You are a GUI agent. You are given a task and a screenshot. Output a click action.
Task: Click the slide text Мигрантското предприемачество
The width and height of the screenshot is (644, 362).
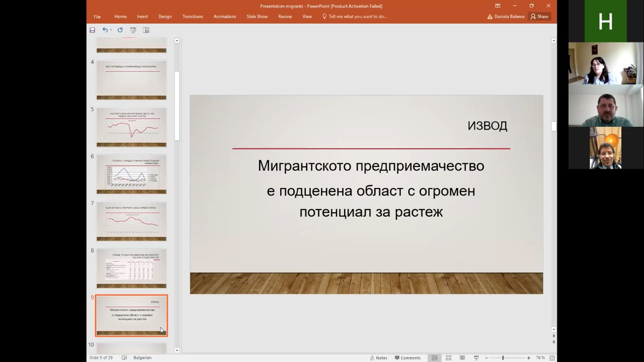pos(371,166)
